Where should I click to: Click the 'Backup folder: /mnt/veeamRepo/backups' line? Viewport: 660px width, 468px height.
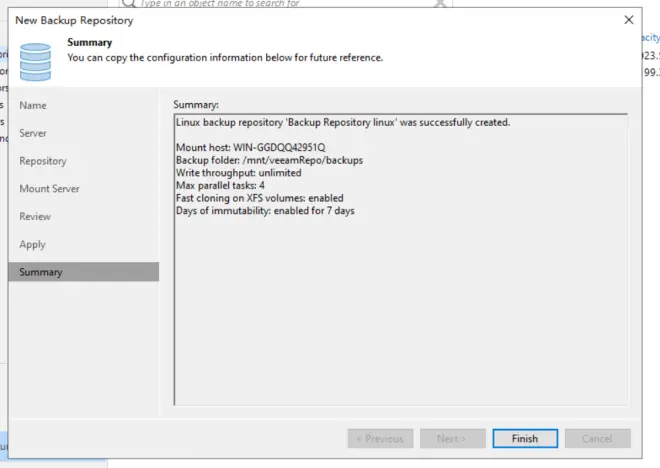pos(269,160)
